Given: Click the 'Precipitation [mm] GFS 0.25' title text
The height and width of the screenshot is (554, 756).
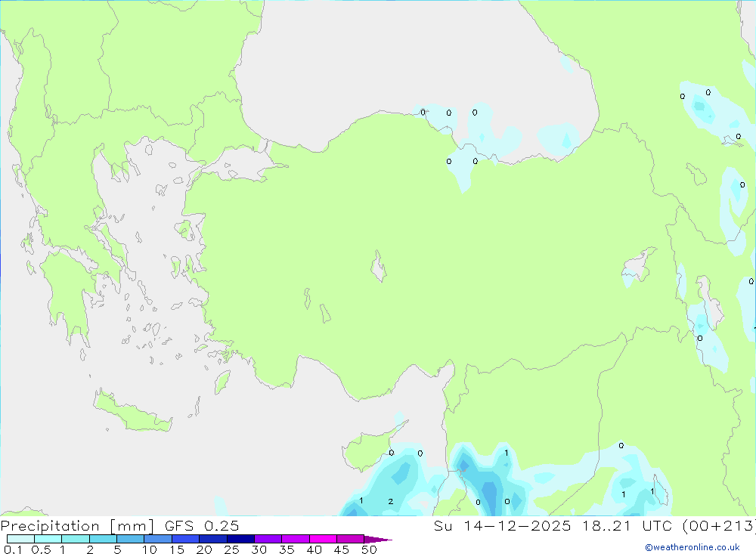Looking at the screenshot, I should tap(119, 525).
